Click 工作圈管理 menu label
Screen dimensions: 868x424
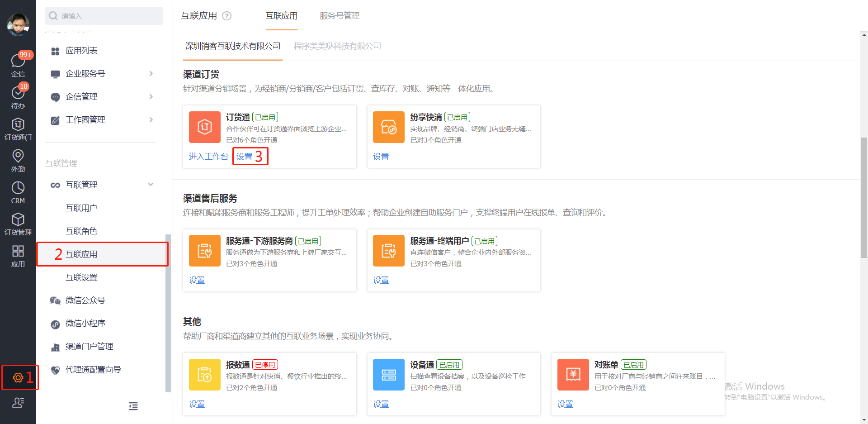coord(85,119)
